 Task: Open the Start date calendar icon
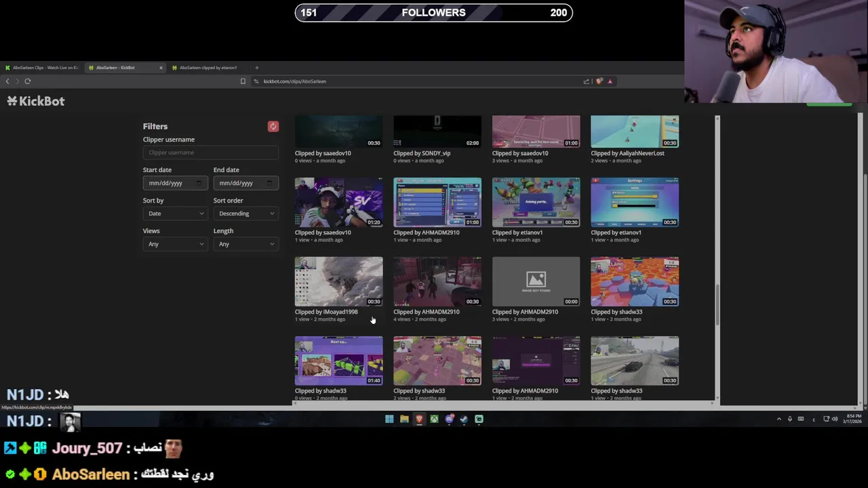pyautogui.click(x=199, y=183)
